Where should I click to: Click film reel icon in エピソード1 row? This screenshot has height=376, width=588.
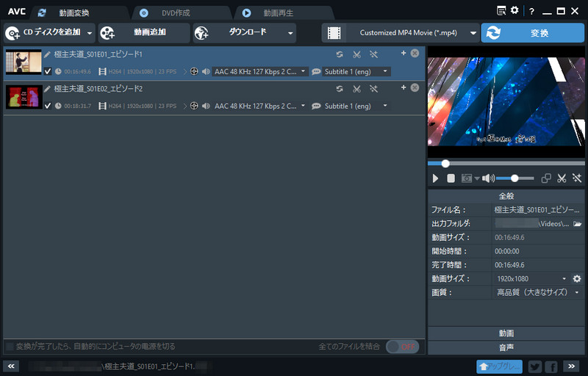[194, 71]
